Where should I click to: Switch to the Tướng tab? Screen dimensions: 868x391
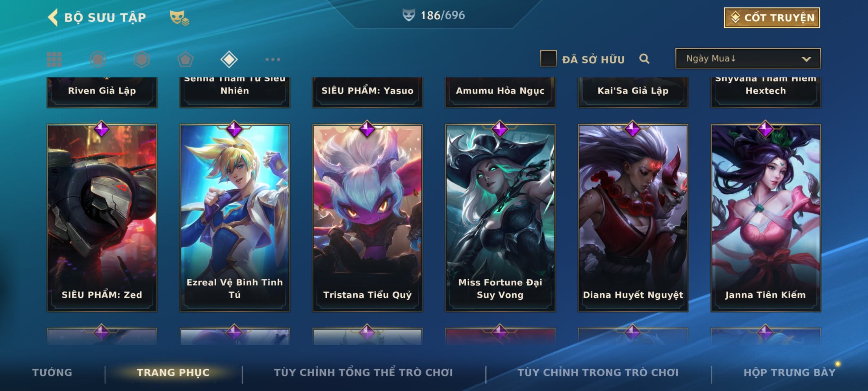pyautogui.click(x=52, y=372)
